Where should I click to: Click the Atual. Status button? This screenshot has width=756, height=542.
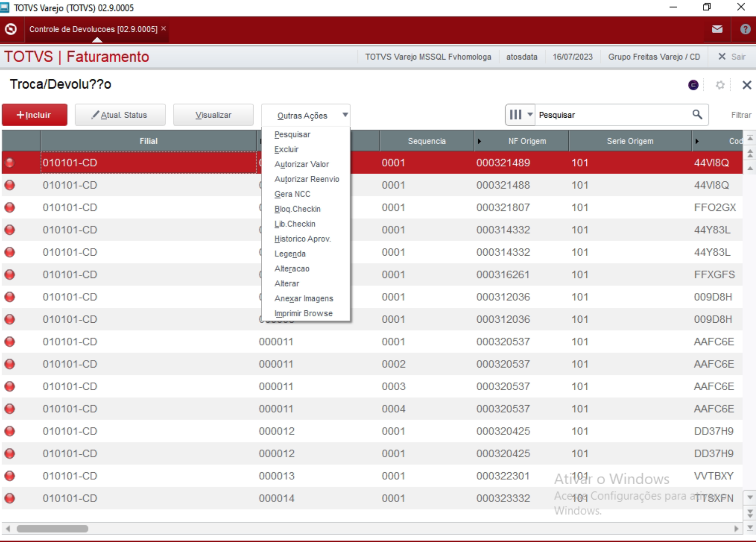(x=120, y=115)
